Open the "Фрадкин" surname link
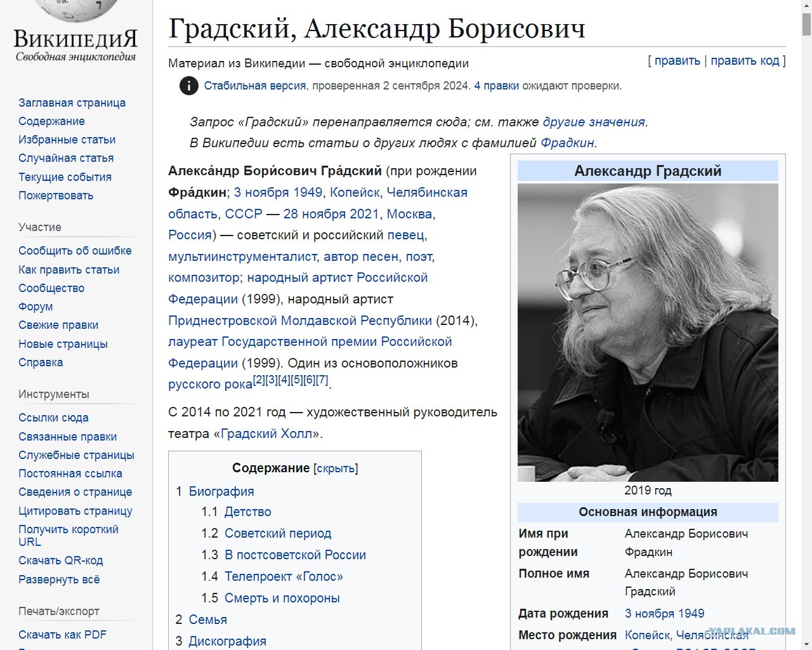 pos(567,143)
